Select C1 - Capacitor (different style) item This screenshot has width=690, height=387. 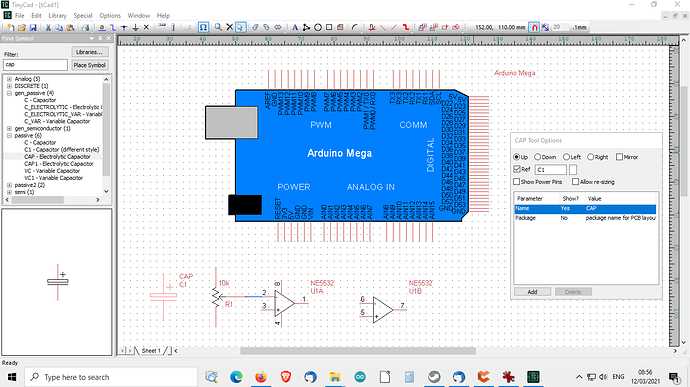pyautogui.click(x=62, y=150)
